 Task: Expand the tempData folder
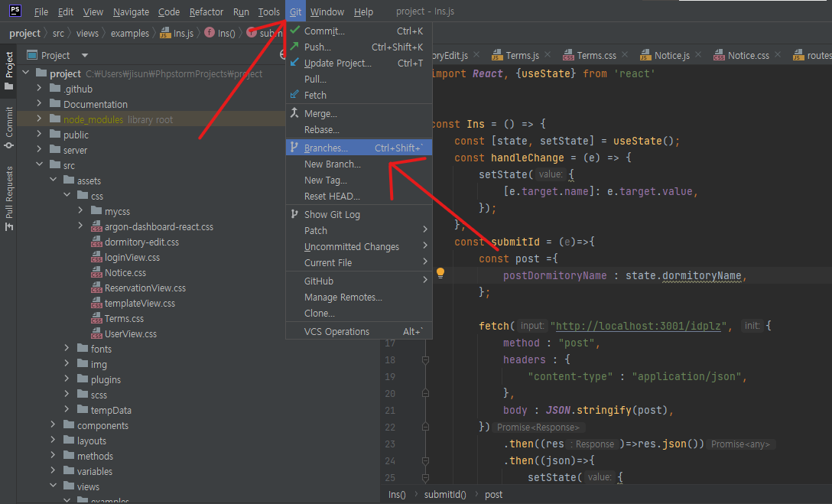tap(67, 409)
